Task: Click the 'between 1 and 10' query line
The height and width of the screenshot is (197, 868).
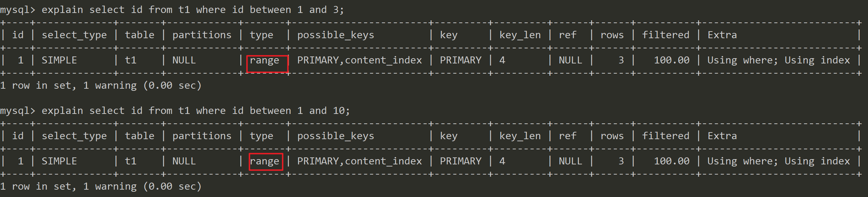Action: [175, 111]
